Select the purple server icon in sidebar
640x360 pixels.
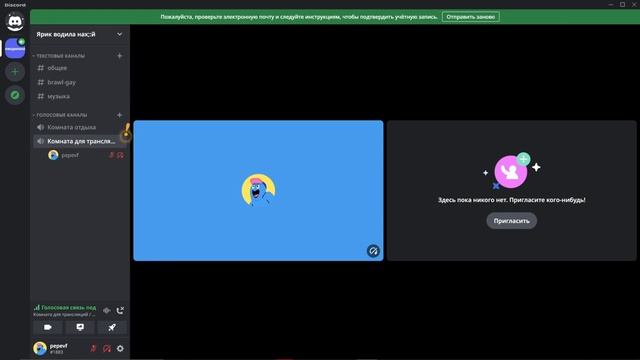tap(15, 49)
